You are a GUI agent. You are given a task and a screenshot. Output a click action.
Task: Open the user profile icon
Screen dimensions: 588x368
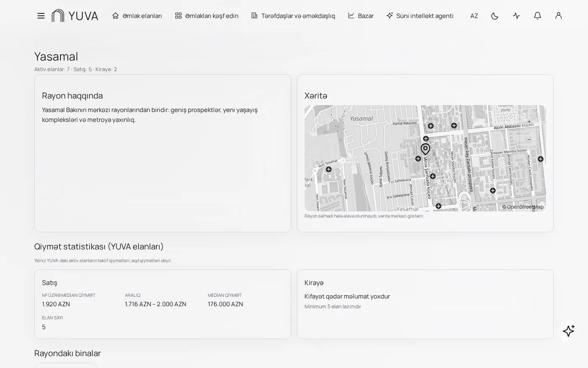click(x=558, y=16)
